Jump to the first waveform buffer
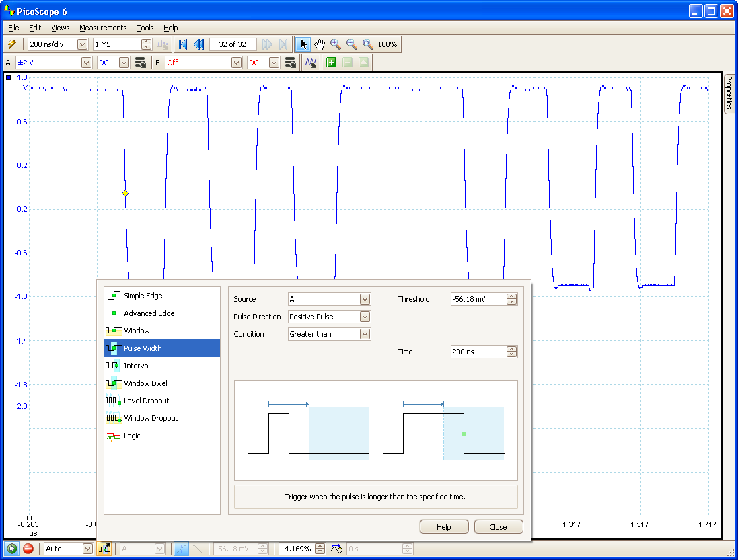 tap(183, 44)
